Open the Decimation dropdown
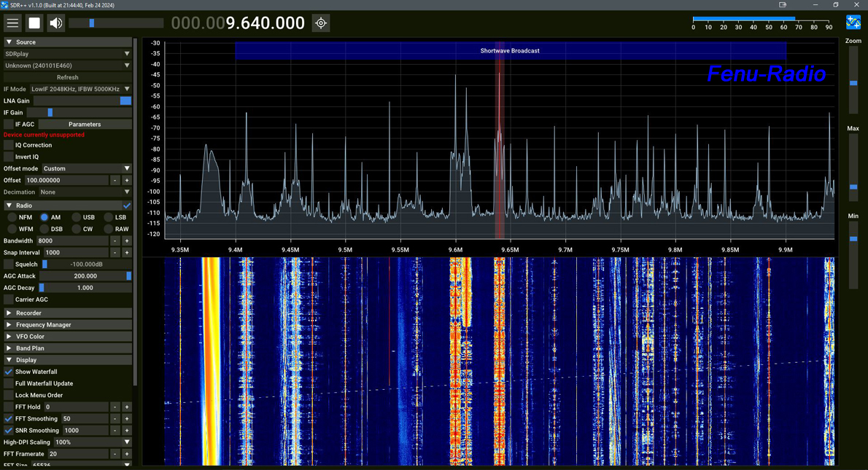Viewport: 868px width, 470px height. click(80, 192)
